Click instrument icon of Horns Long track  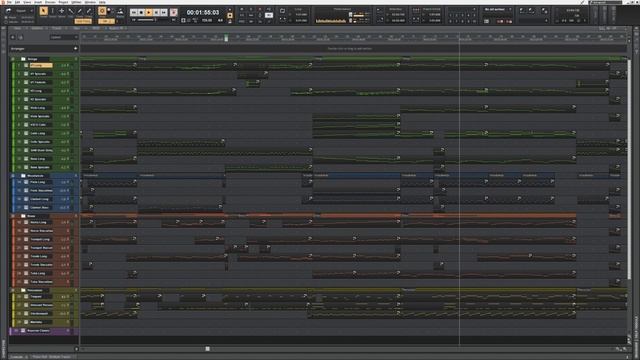click(26, 222)
